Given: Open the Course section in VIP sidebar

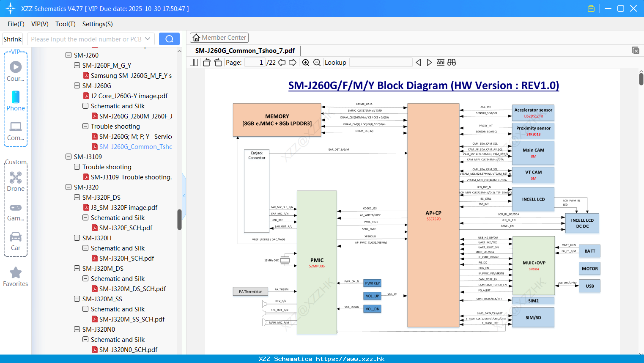Looking at the screenshot, I should 16,71.
